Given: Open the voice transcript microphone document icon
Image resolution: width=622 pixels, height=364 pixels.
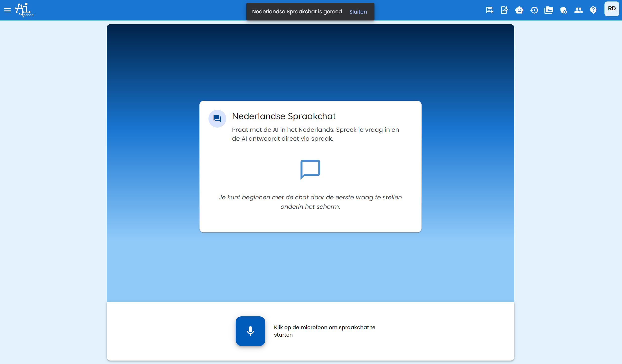Looking at the screenshot, I should pos(504,10).
